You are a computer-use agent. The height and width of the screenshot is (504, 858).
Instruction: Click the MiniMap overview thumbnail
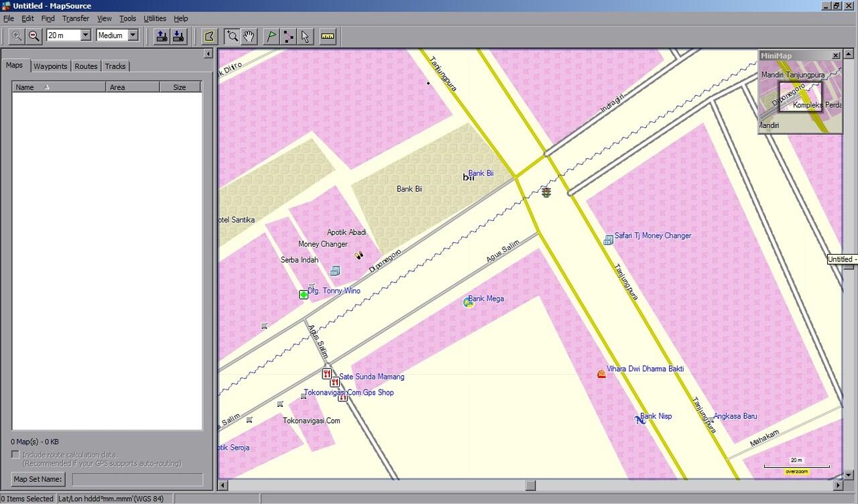[800, 98]
